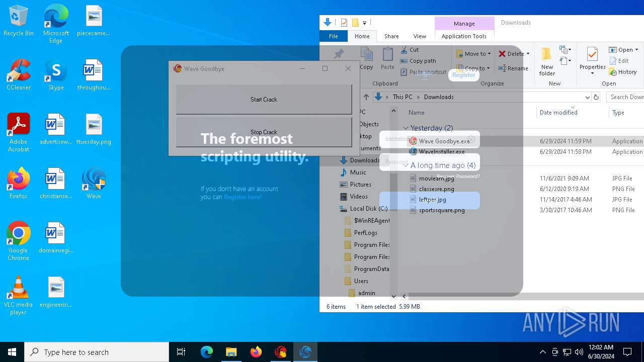
Task: Click the Copy path ribbon item
Action: tap(418, 61)
